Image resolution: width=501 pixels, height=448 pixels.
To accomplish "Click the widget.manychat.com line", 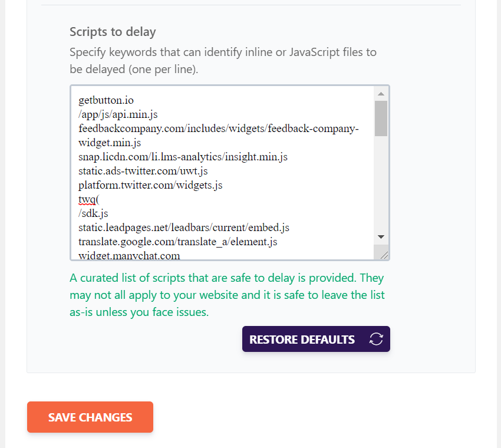I will coord(129,255).
